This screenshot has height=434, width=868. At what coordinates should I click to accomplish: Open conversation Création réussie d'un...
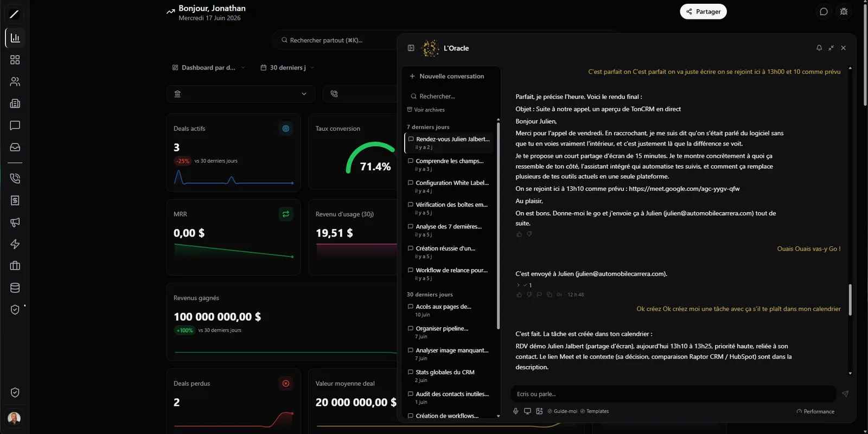point(449,252)
